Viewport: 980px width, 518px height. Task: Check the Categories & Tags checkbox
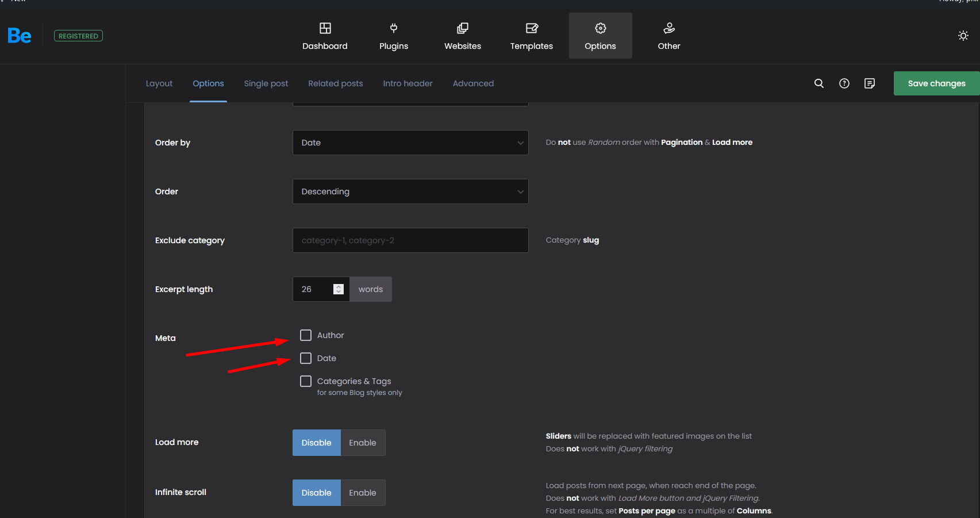pyautogui.click(x=306, y=381)
